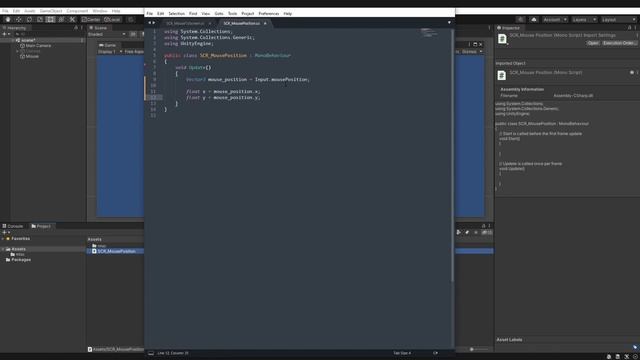Click the code editor minimap
This screenshot has width=640, height=360.
pos(428,33)
